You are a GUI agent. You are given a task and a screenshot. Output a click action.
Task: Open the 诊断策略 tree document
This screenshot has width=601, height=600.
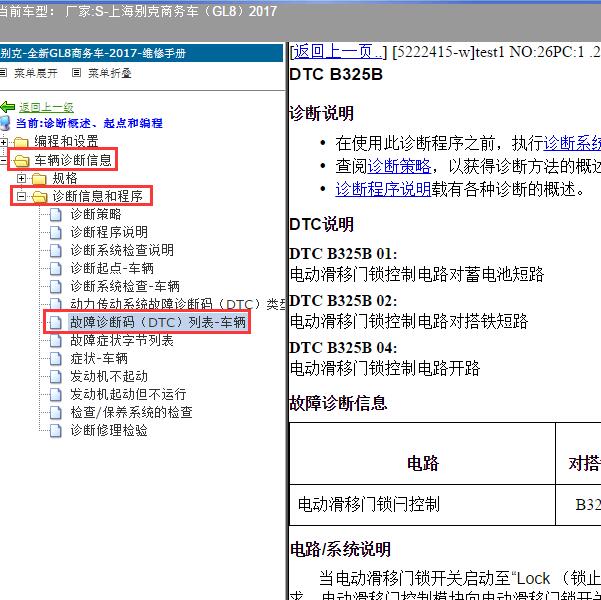tap(96, 214)
